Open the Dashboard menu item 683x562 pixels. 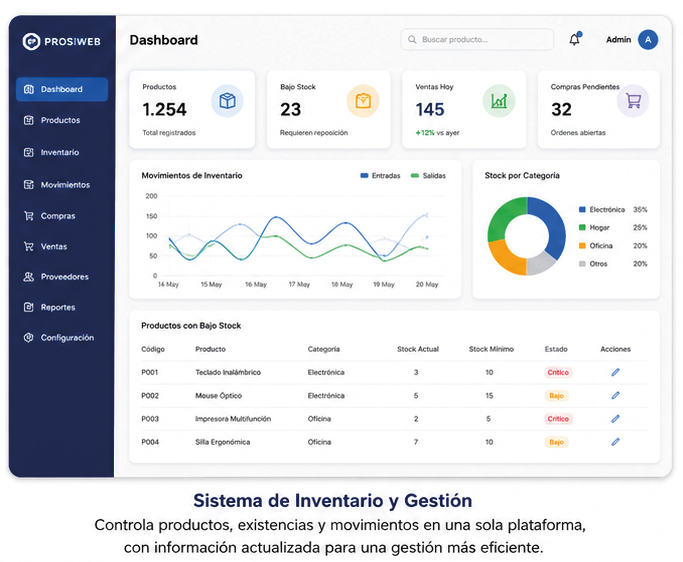click(62, 89)
